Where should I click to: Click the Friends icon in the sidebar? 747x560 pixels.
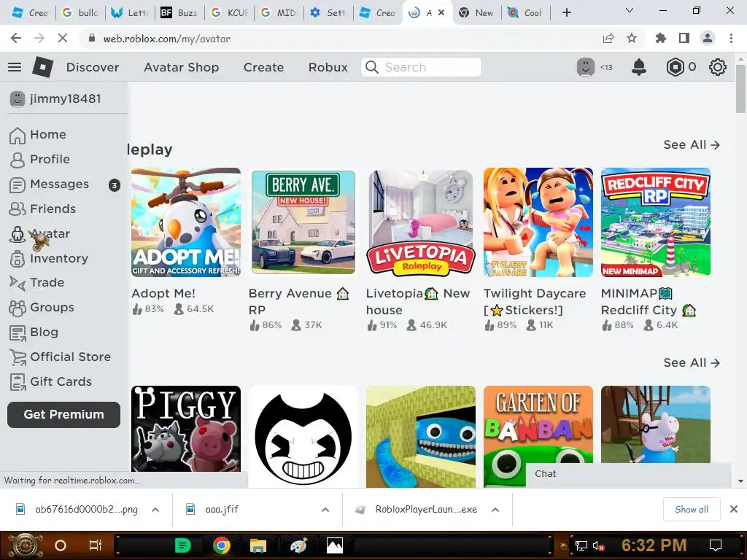18,209
